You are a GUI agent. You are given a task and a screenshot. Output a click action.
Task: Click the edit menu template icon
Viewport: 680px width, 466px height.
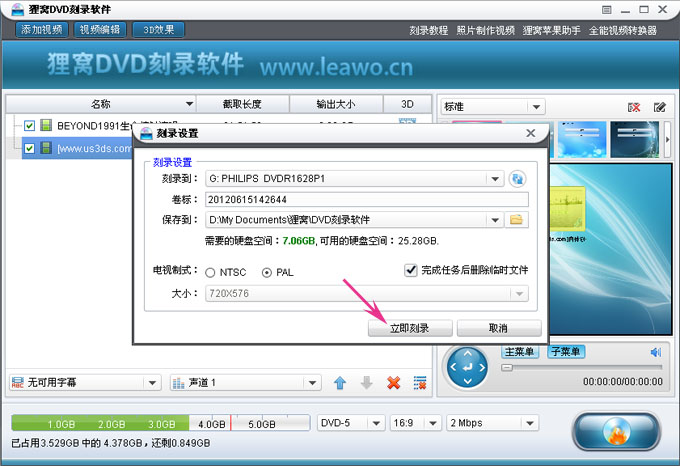pyautogui.click(x=660, y=107)
